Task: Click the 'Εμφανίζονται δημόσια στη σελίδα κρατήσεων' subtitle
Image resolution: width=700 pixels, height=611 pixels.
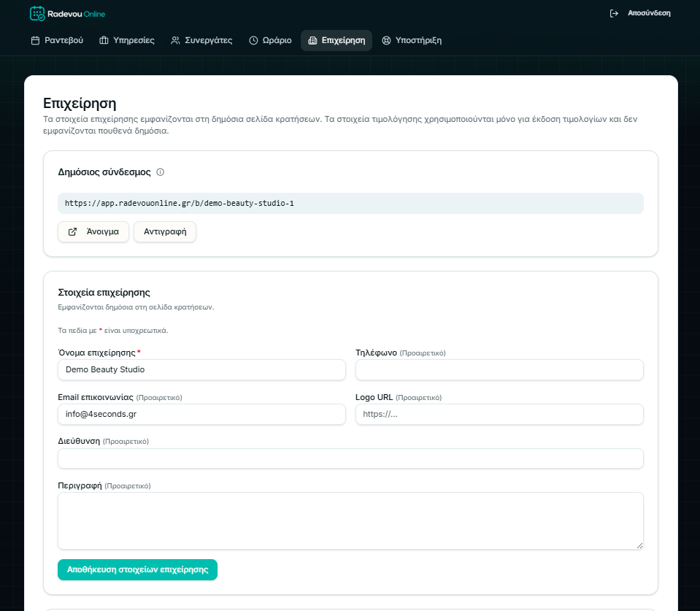Action: coord(136,307)
